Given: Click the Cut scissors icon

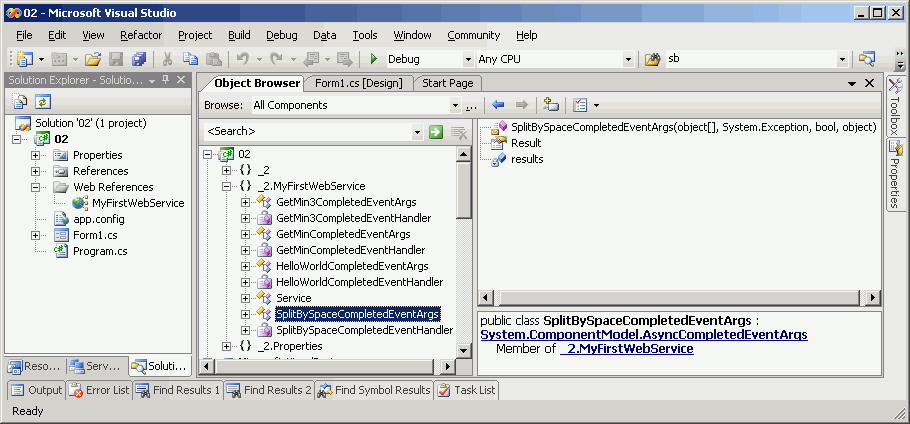Looking at the screenshot, I should (167, 59).
